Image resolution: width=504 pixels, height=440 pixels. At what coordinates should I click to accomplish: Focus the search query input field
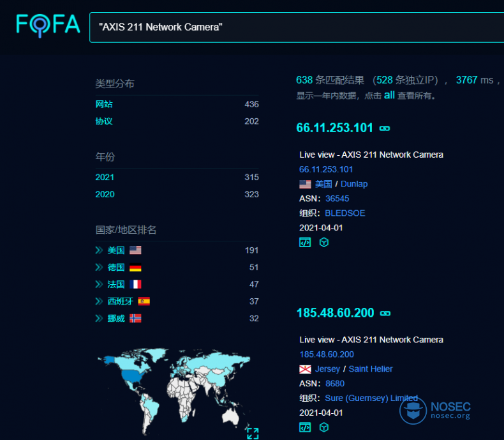(297, 27)
